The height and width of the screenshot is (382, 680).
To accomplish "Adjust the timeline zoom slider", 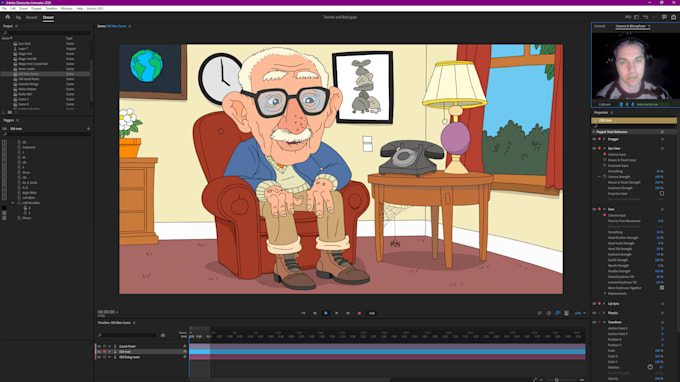I will 557,380.
